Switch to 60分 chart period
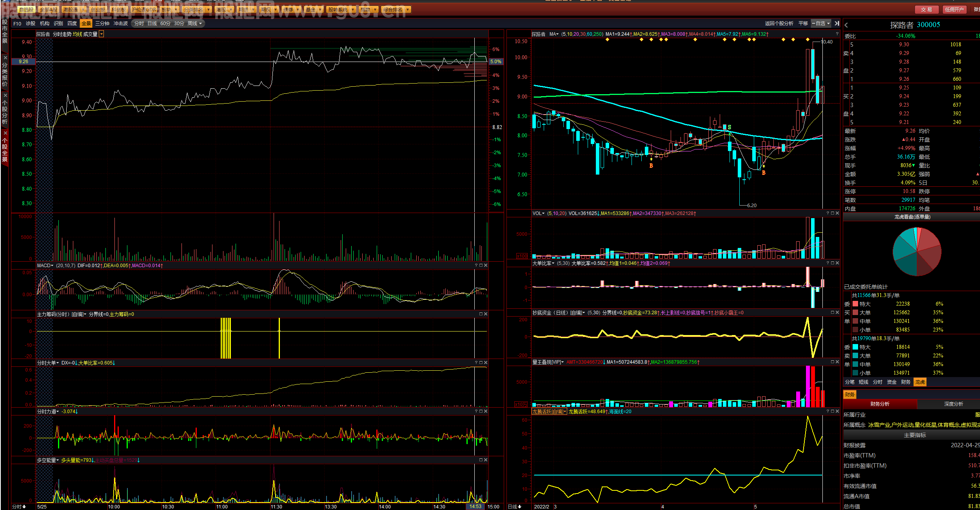Viewport: 980px width, 510px height. tap(165, 24)
